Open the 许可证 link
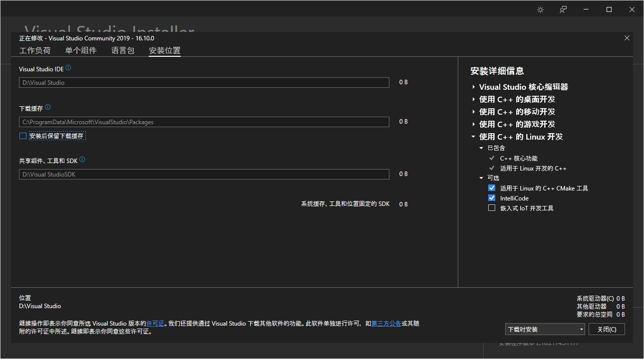This screenshot has height=359, width=644. [x=155, y=324]
